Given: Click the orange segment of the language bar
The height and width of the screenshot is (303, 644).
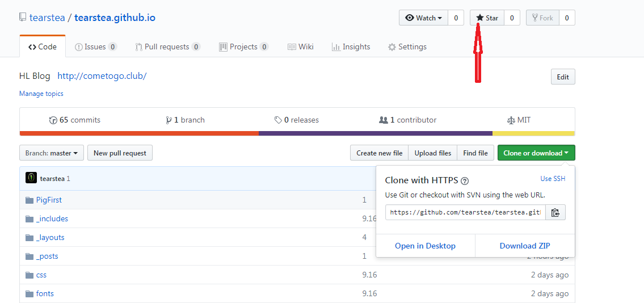Looking at the screenshot, I should [139, 133].
